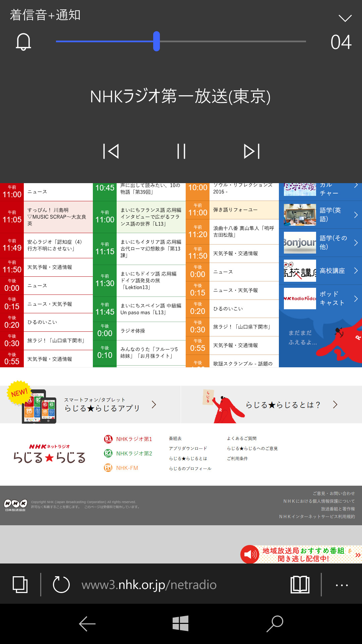362x644 pixels.
Task: Expand chevron next to ポッドキャスト
Action: (356, 299)
